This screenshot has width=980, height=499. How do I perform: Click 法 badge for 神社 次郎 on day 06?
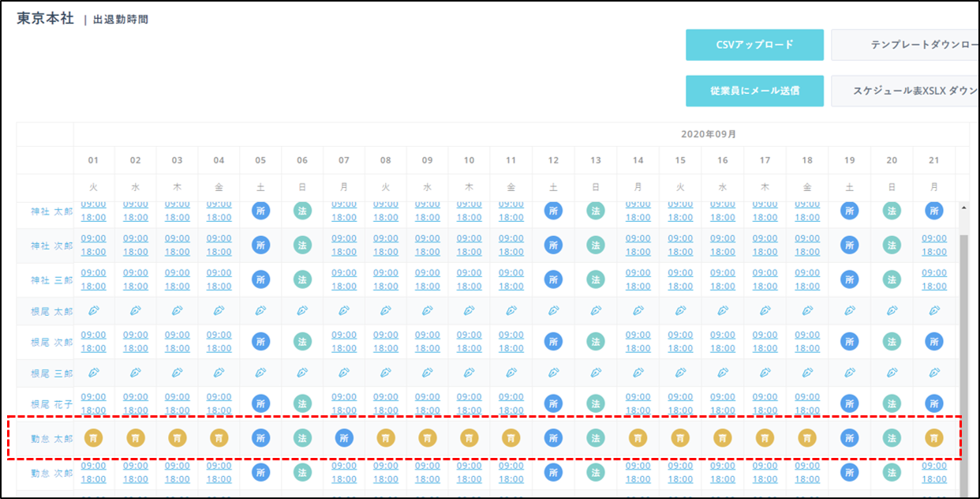coord(302,245)
